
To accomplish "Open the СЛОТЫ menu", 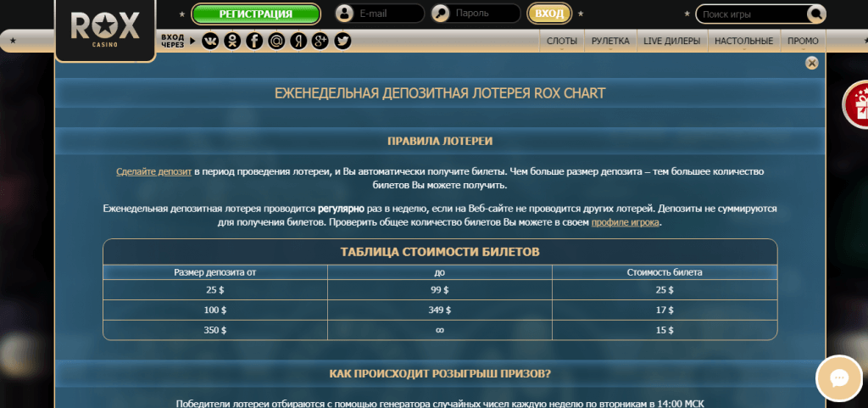I will coord(562,41).
